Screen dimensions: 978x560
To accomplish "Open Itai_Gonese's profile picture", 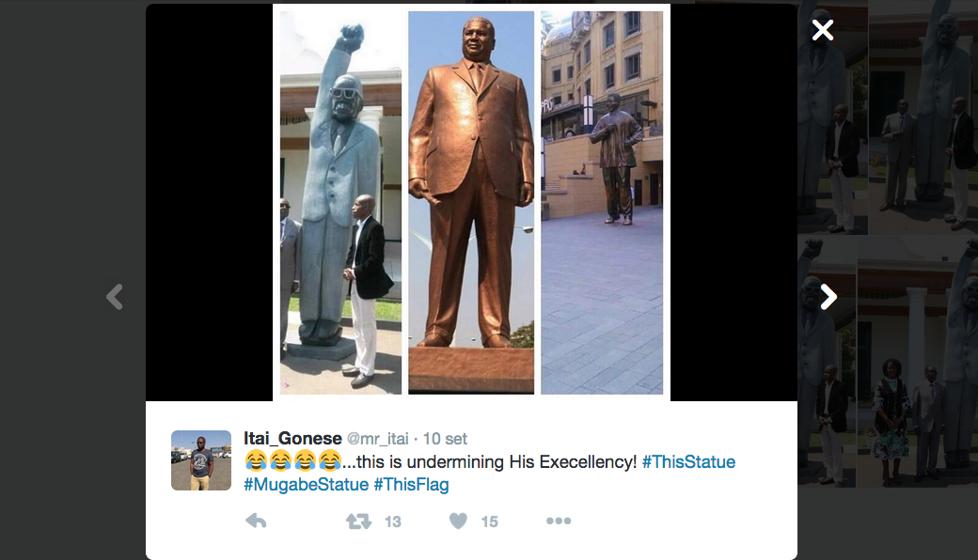I will pos(201,460).
